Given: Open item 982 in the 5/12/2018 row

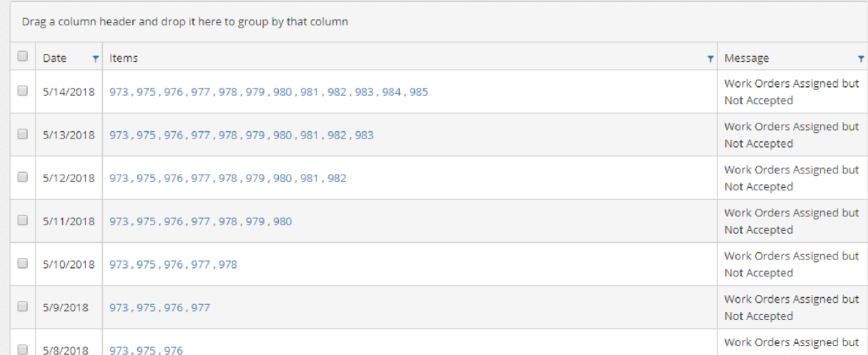Looking at the screenshot, I should click(337, 178).
